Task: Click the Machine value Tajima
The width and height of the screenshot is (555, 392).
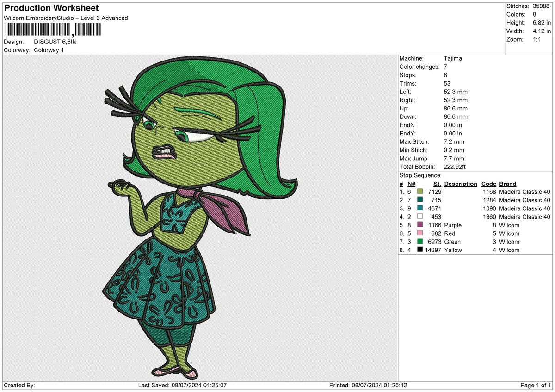Action: [453, 58]
